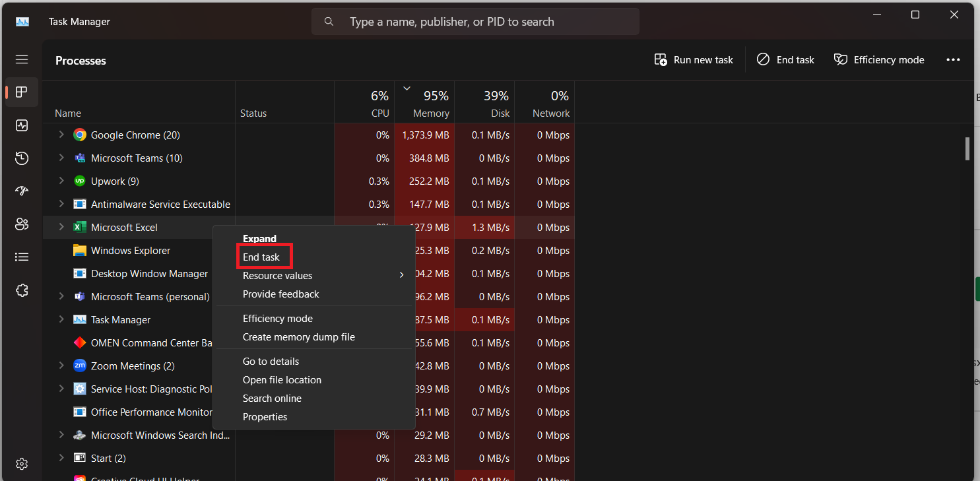Expand the Zoom Meetings (2) group

point(61,366)
